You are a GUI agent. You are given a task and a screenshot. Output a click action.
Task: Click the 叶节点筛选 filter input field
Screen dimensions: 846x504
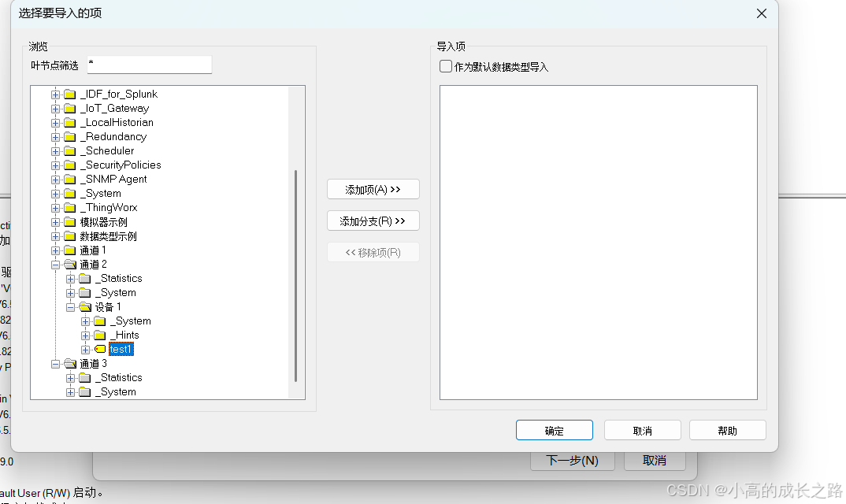(x=150, y=65)
